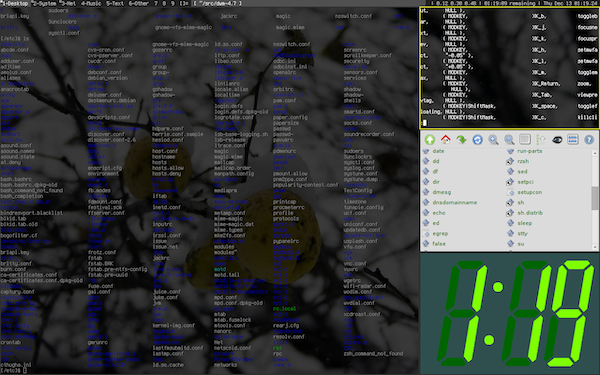Switch to tag 9 in the bar

pos(173,3)
